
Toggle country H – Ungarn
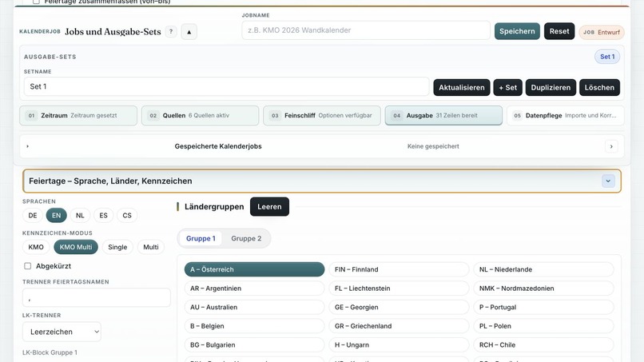[x=399, y=345]
